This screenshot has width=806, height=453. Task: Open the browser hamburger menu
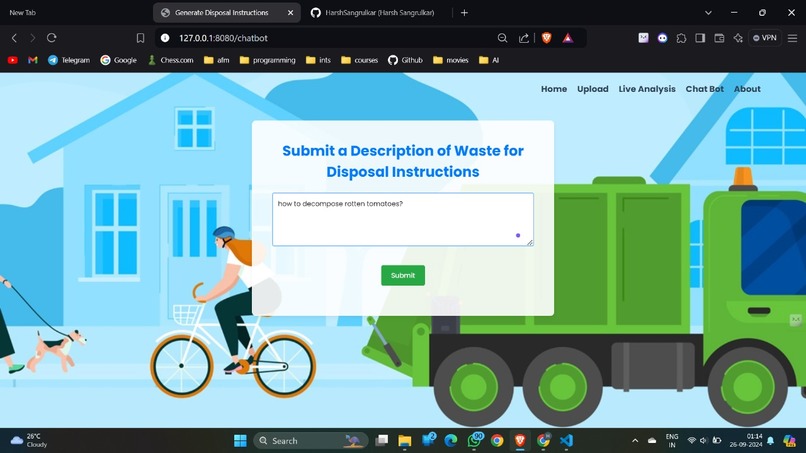(x=793, y=38)
